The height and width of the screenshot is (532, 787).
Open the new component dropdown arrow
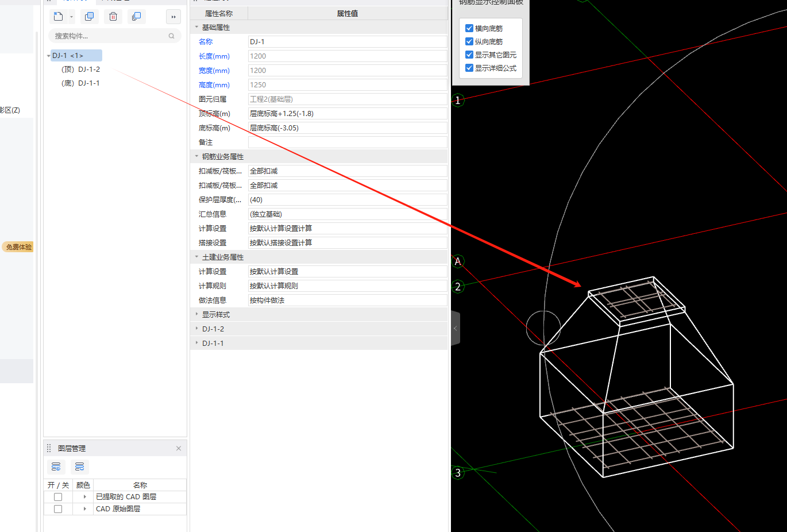(71, 17)
